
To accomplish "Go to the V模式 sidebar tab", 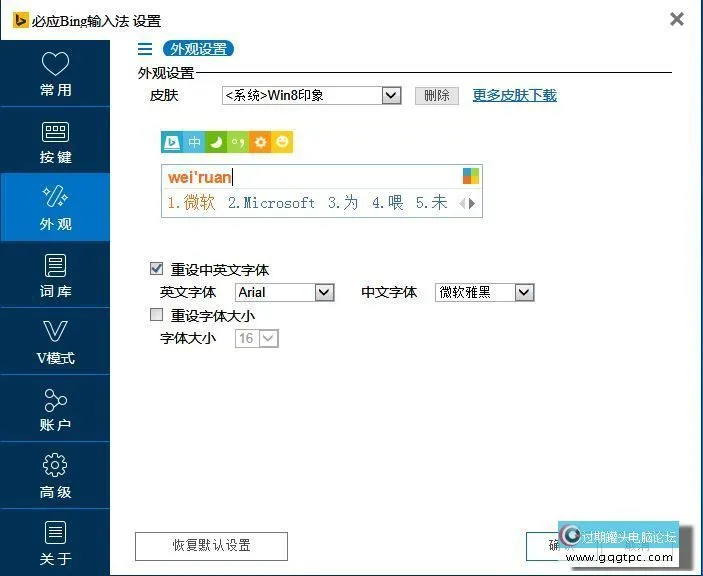I will pyautogui.click(x=55, y=343).
